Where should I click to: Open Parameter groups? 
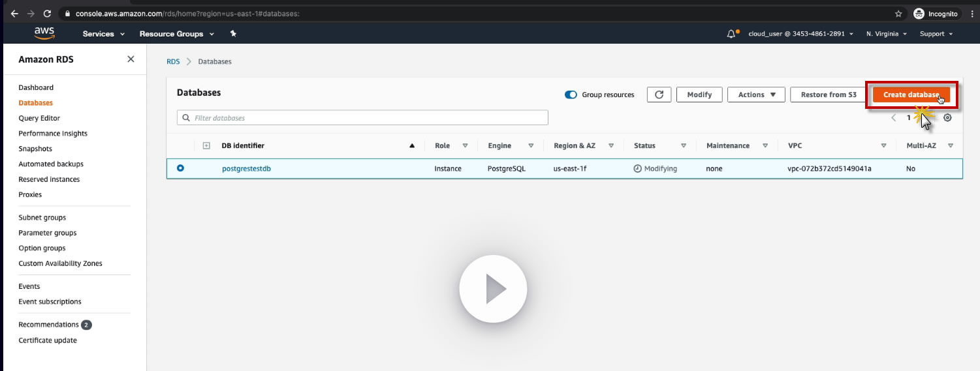click(x=48, y=233)
